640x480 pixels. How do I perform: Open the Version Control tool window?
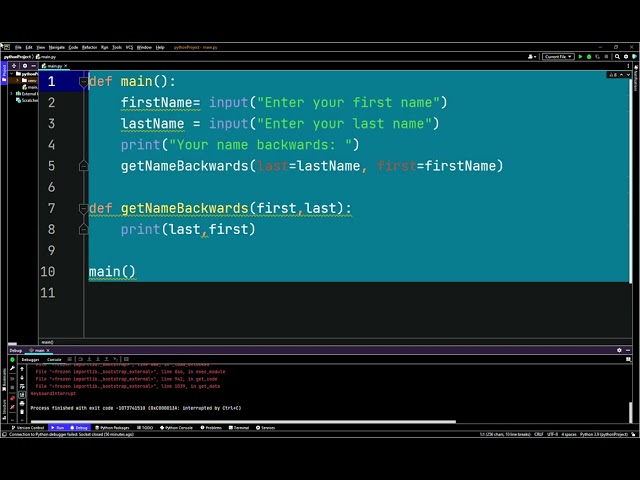[x=28, y=428]
